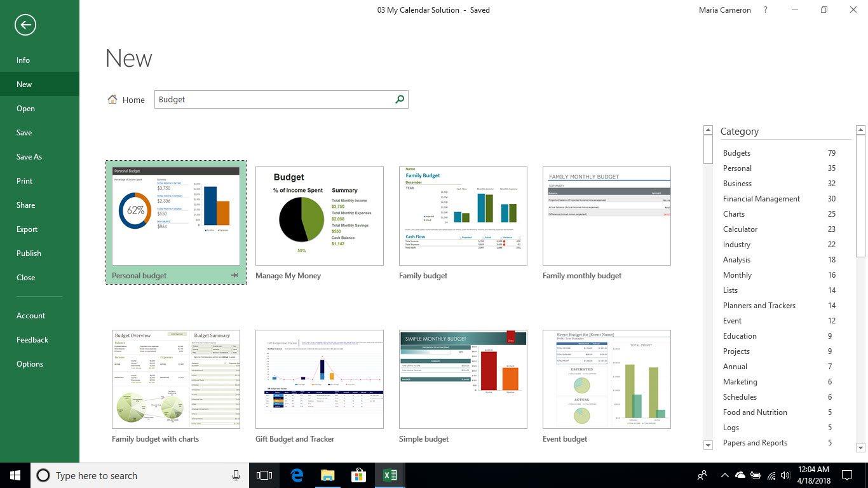Choose the Family budget template
This screenshot has width=868, height=488.
click(463, 216)
